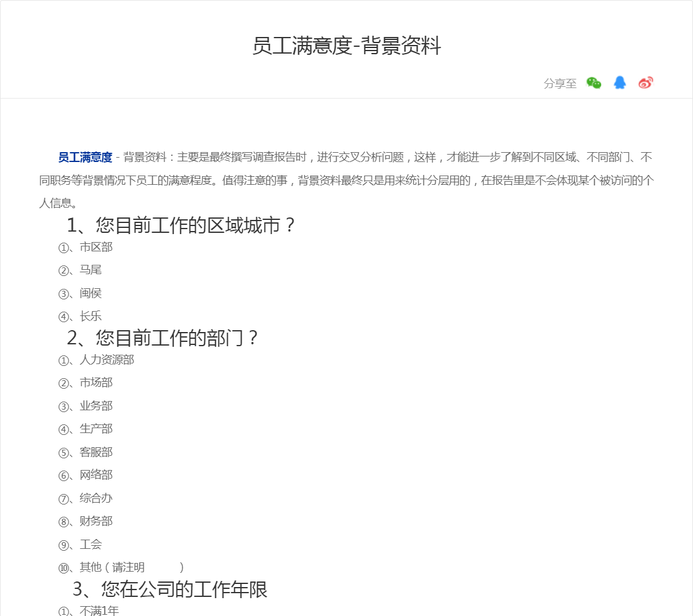Image resolution: width=693 pixels, height=616 pixels.
Task: Share the page to WeChat
Action: [x=594, y=83]
